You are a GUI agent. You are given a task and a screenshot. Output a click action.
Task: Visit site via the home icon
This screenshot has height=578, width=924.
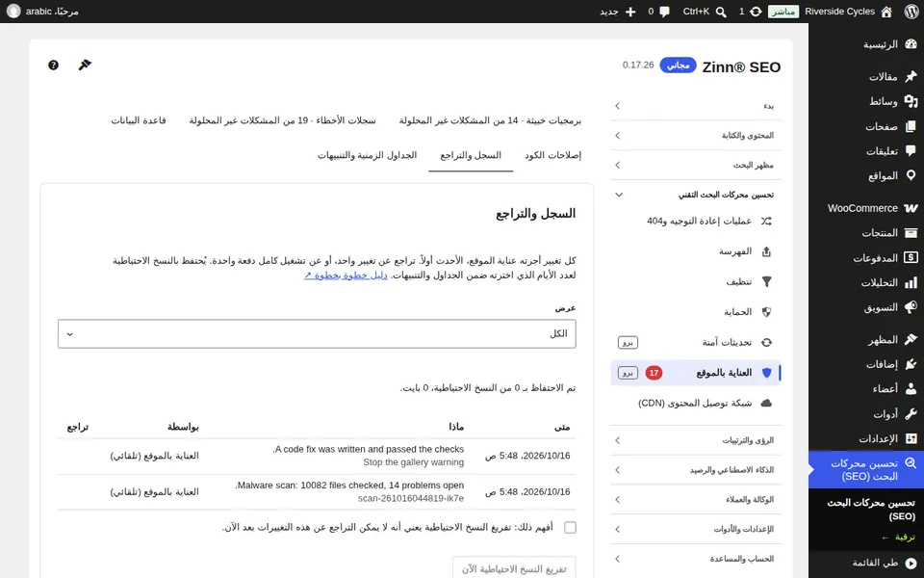click(x=886, y=12)
